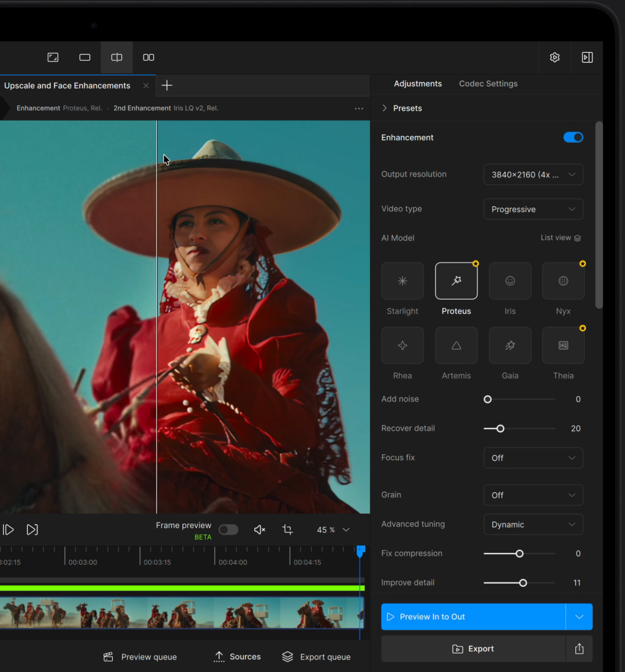Pick the Theia AI model

(563, 345)
